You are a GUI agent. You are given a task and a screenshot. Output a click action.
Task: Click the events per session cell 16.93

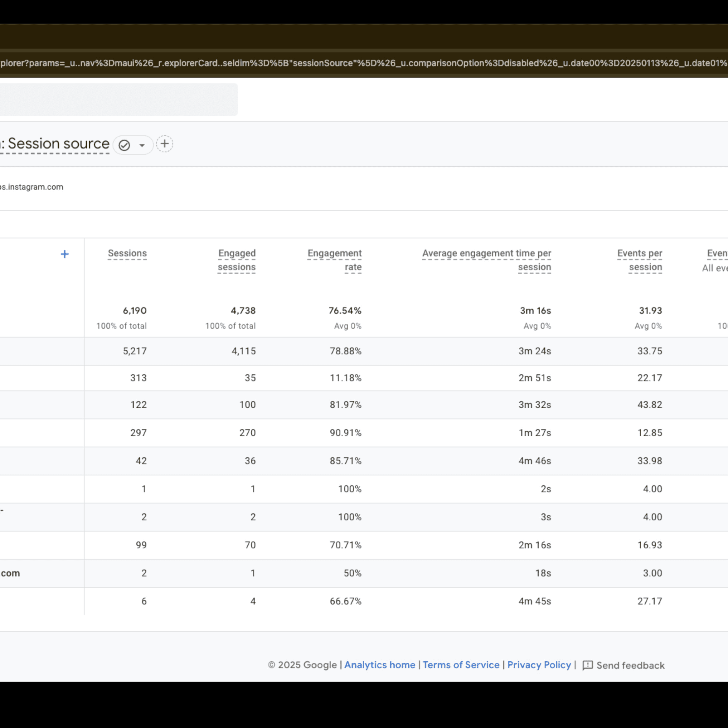tap(650, 545)
